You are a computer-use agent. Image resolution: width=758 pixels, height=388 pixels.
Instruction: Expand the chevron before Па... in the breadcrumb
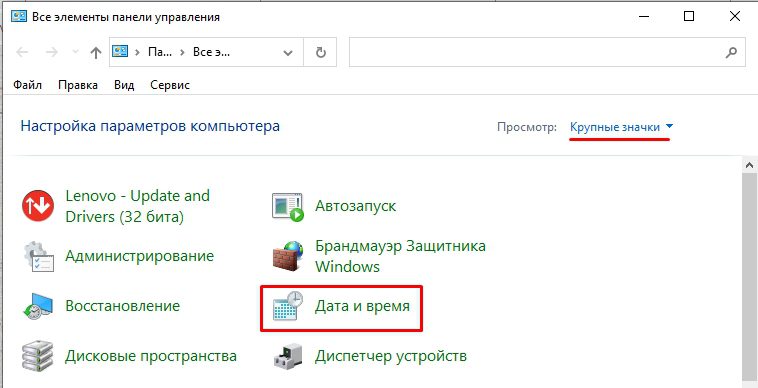pos(137,52)
